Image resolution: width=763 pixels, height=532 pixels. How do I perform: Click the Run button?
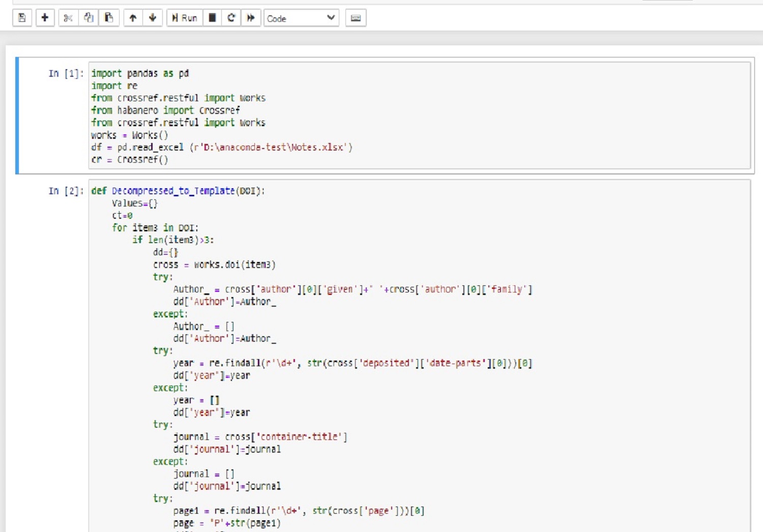185,18
